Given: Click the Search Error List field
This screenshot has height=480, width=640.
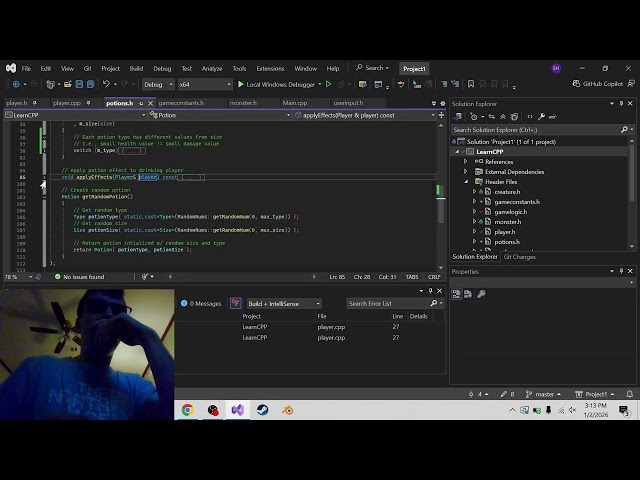Looking at the screenshot, I should [390, 303].
